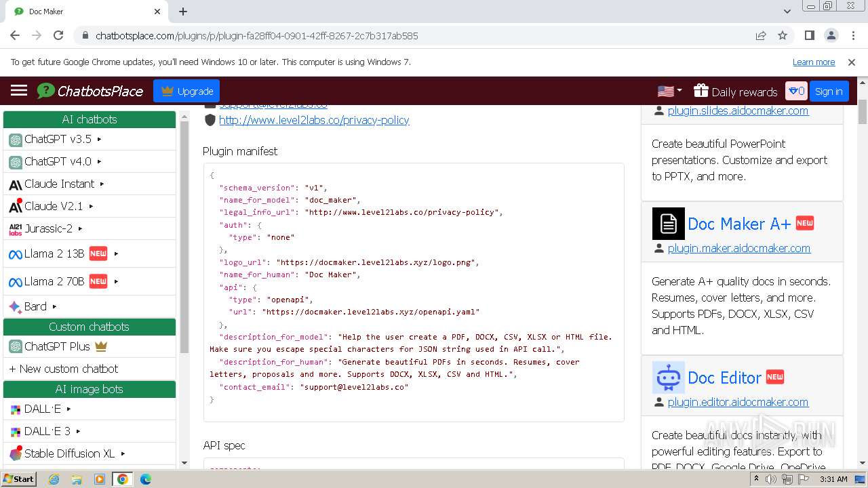
Task: Open the Windows Start menu
Action: coord(18,479)
